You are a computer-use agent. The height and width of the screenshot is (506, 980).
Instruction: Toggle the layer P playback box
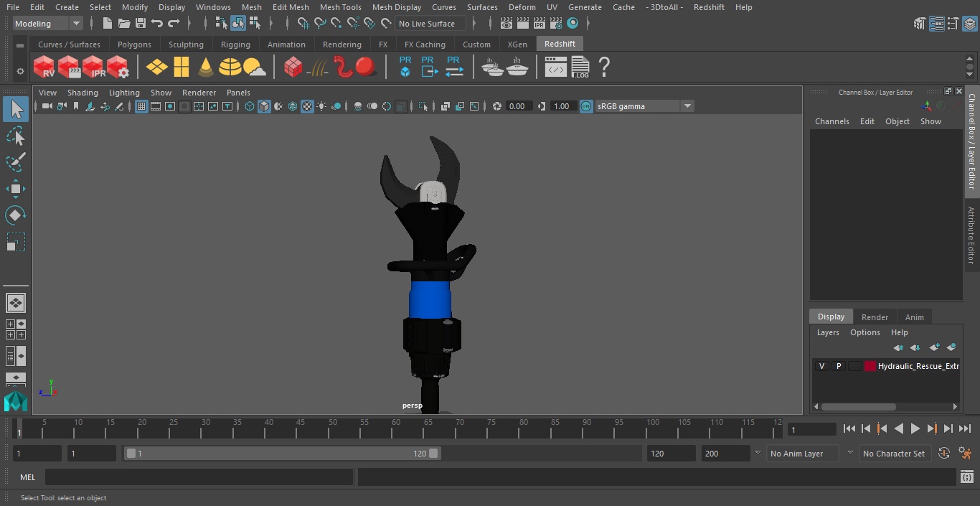click(x=838, y=366)
